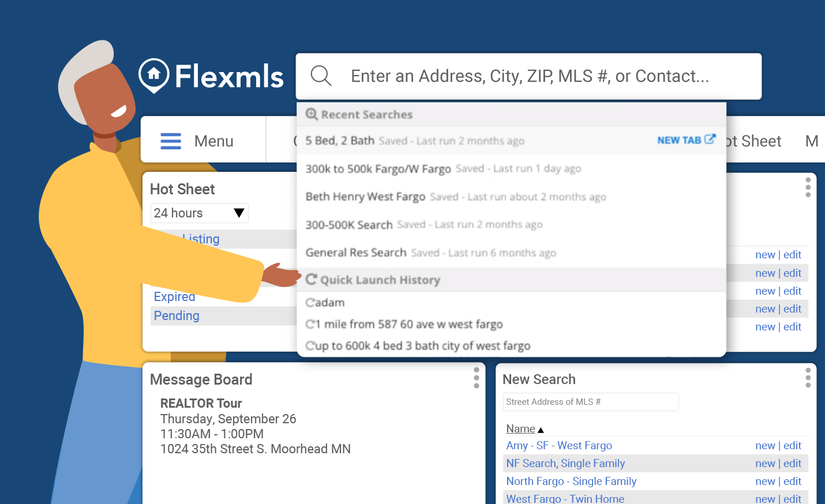The width and height of the screenshot is (825, 504).
Task: Click the magnifying glass search icon
Action: [x=321, y=76]
